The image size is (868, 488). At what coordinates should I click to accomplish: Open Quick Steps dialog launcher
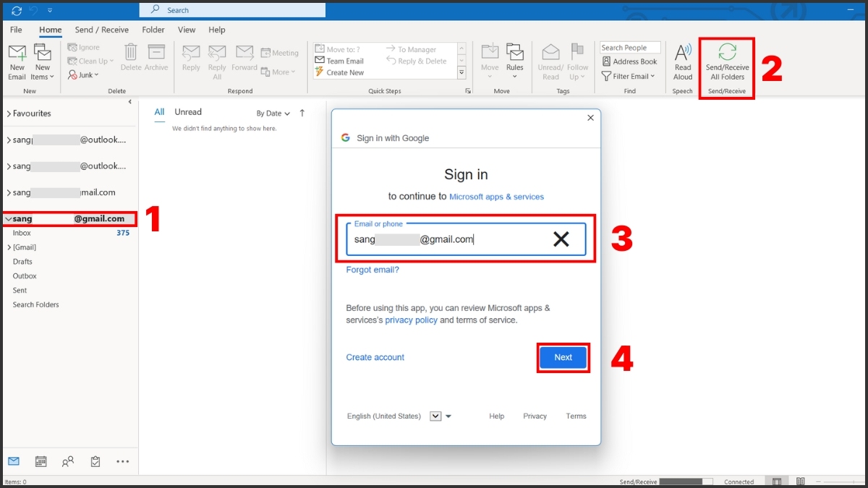pyautogui.click(x=468, y=91)
